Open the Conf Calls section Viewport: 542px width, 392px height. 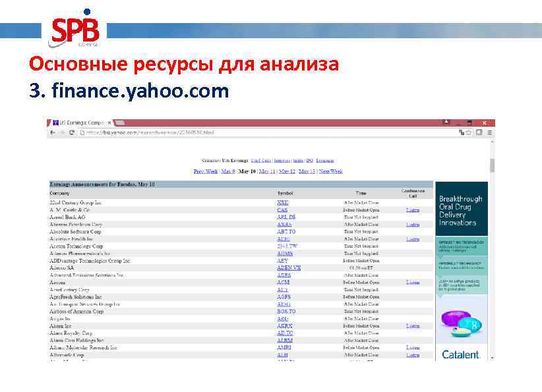[261, 160]
